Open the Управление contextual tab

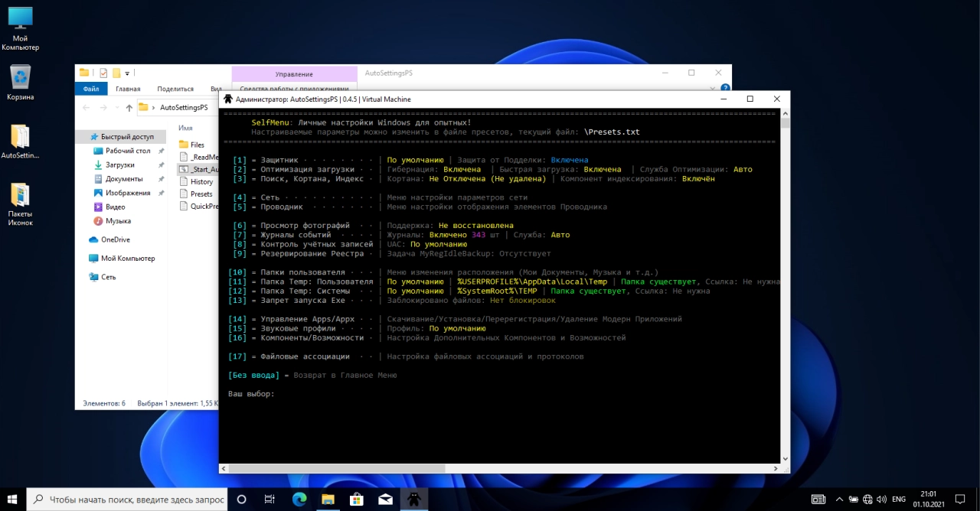tap(294, 74)
